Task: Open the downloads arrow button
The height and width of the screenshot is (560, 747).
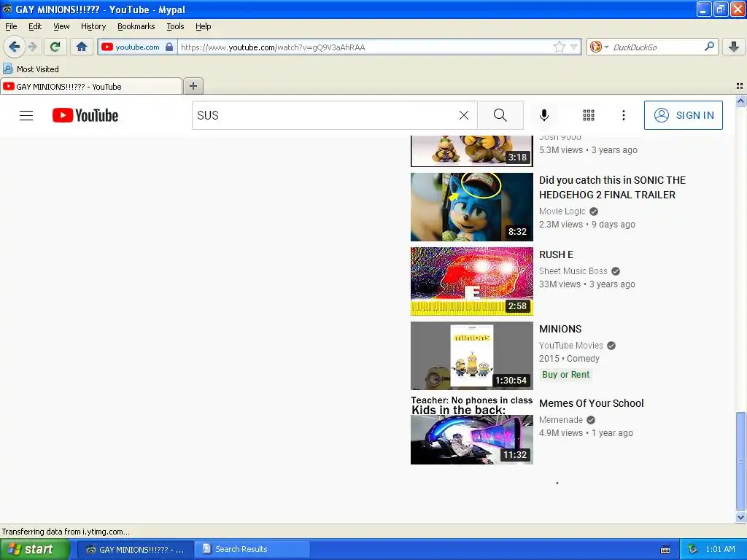Action: coord(734,47)
